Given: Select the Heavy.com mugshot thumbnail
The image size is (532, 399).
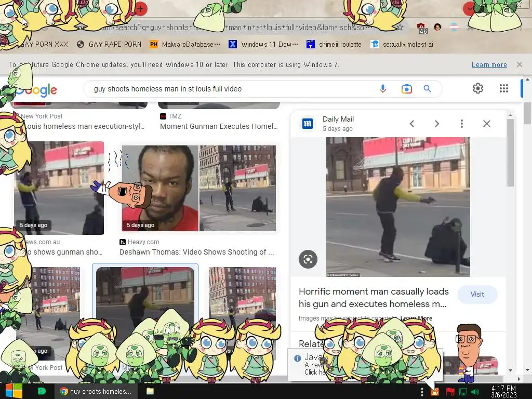Looking at the screenshot, I should (x=199, y=188).
